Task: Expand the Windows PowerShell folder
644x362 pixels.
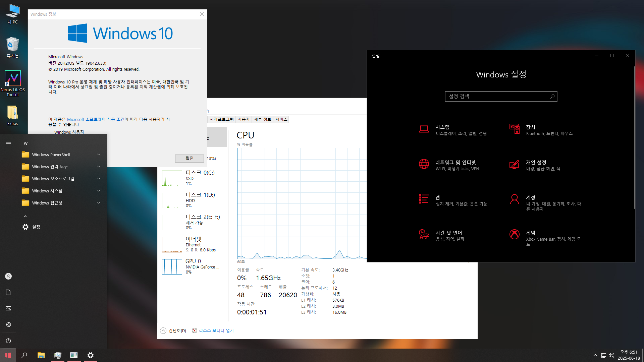Action: pos(51,155)
